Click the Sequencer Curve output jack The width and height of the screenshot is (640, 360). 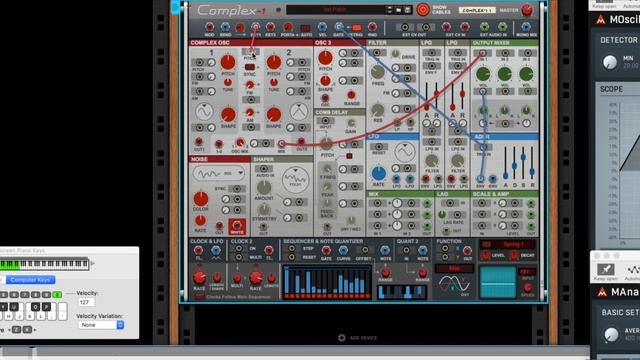point(343,250)
